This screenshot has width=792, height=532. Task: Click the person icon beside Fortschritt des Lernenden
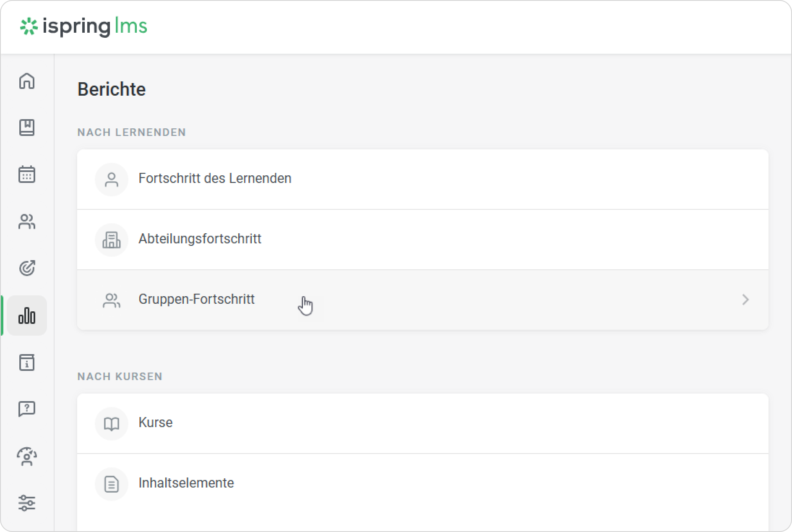[111, 180]
